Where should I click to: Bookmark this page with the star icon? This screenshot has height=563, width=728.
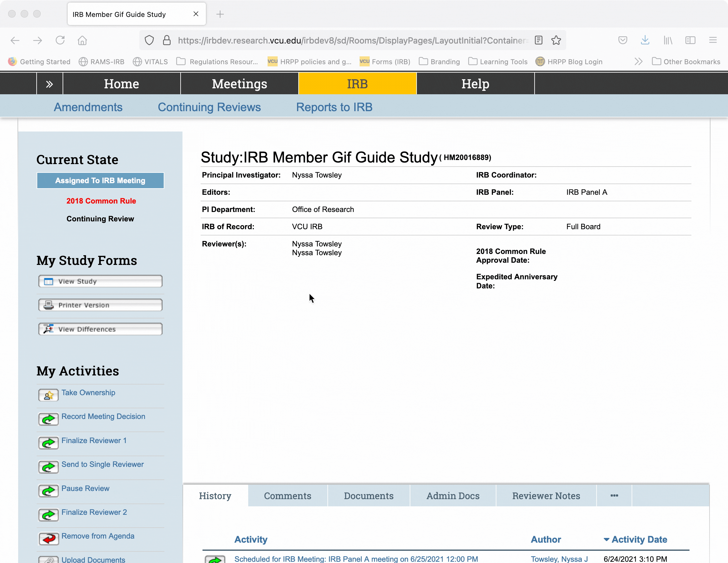pyautogui.click(x=556, y=40)
